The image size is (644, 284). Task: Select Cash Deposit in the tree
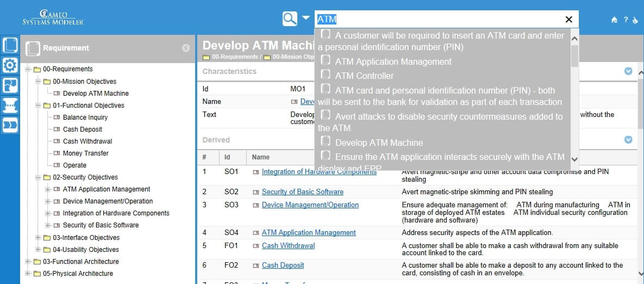tap(84, 129)
